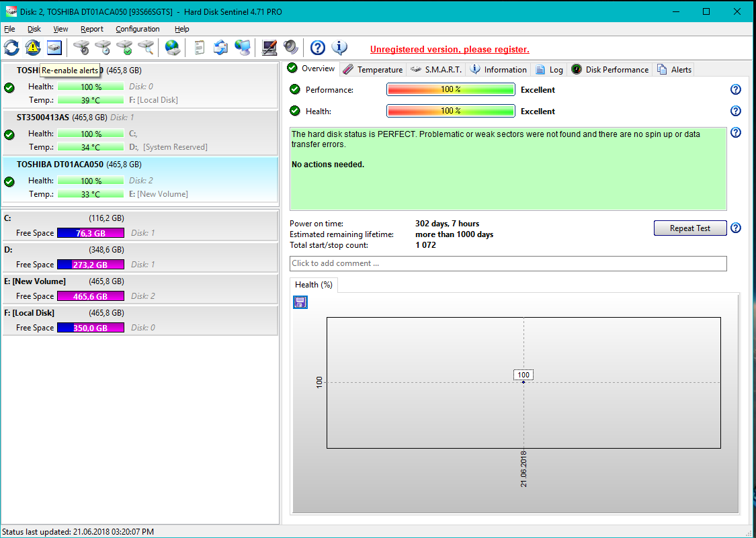756x538 pixels.
Task: Click the Re-enable alerts warning icon
Action: [33, 48]
